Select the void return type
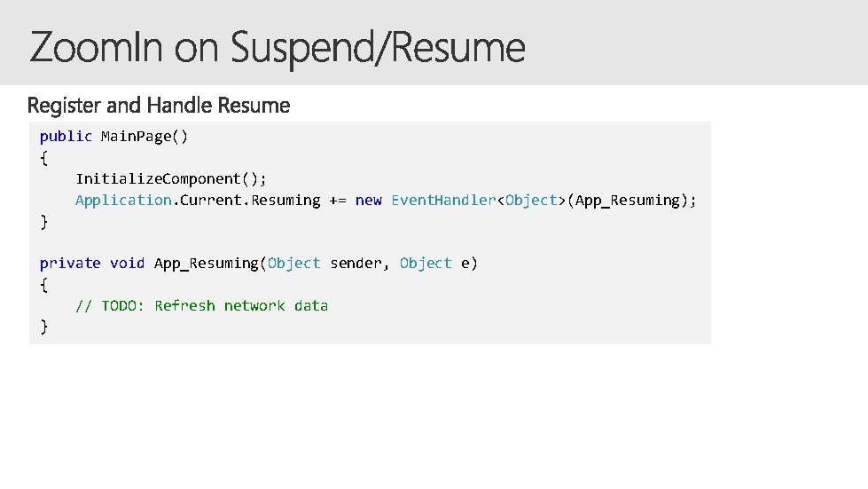Viewport: 868px width, 489px height. pos(127,263)
